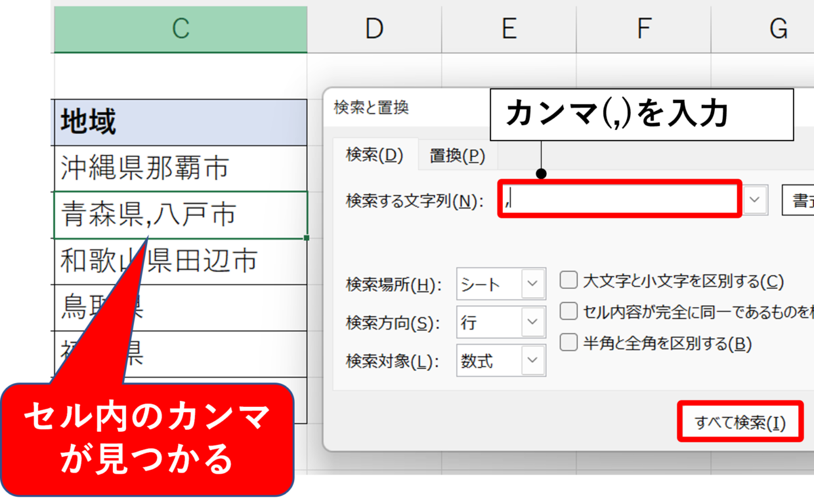Viewport: 814px width, 504px height.
Task: Switch to the 検索(D) tab
Action: click(375, 156)
